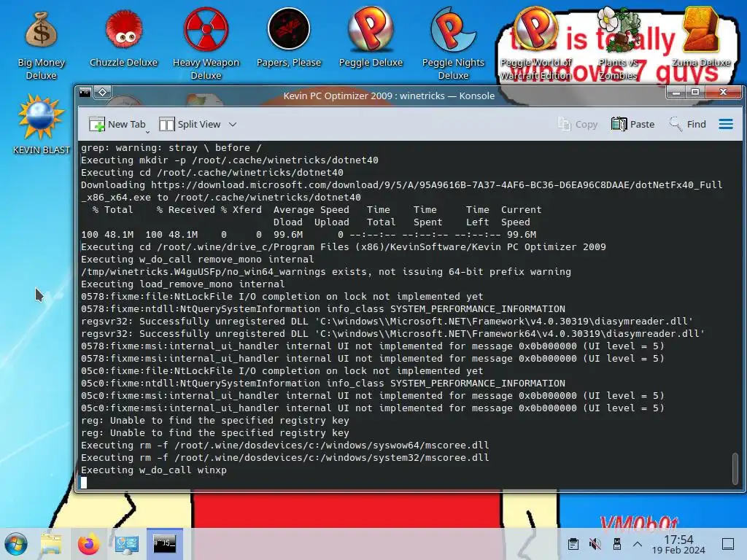Toggle the pin-on-all-desktops title bar icon
The image size is (747, 560).
(102, 93)
